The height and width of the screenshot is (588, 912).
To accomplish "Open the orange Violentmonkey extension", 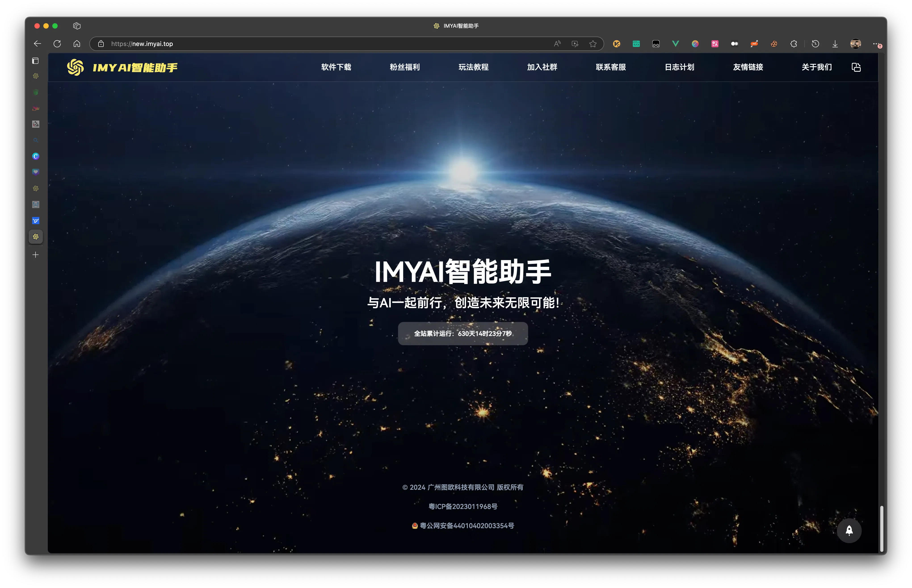I will coord(617,44).
